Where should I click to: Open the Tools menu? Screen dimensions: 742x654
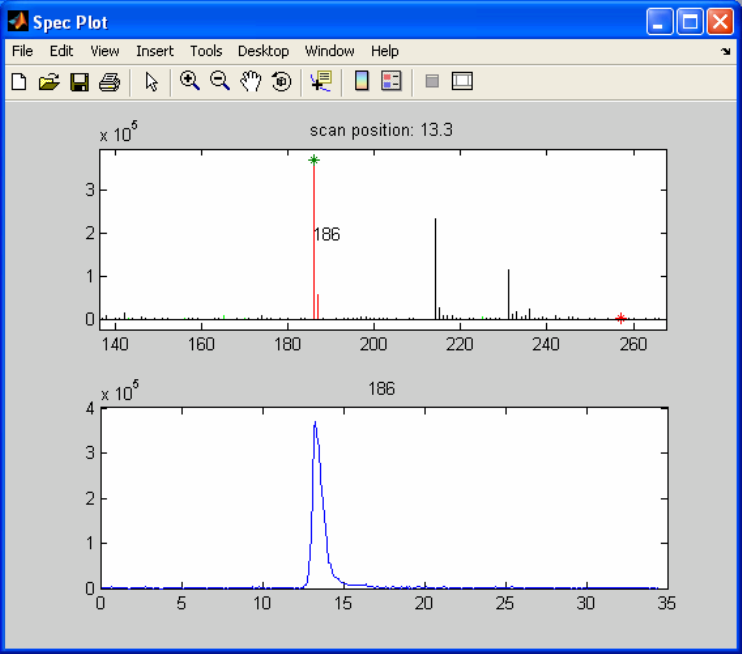[206, 51]
